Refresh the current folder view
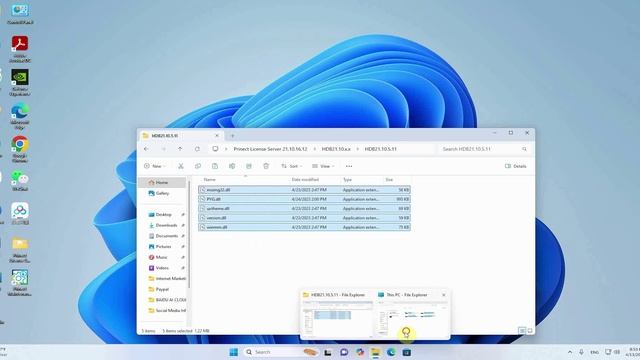Viewport: 640px width, 360px height. pos(197,149)
